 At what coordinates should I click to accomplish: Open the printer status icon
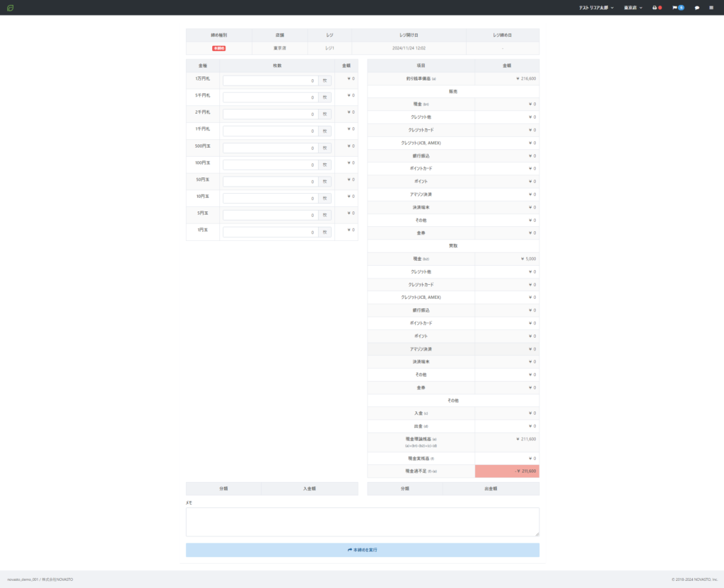coord(657,8)
